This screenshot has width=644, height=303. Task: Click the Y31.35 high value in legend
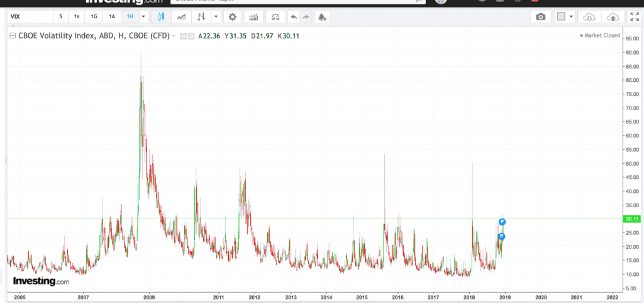235,36
